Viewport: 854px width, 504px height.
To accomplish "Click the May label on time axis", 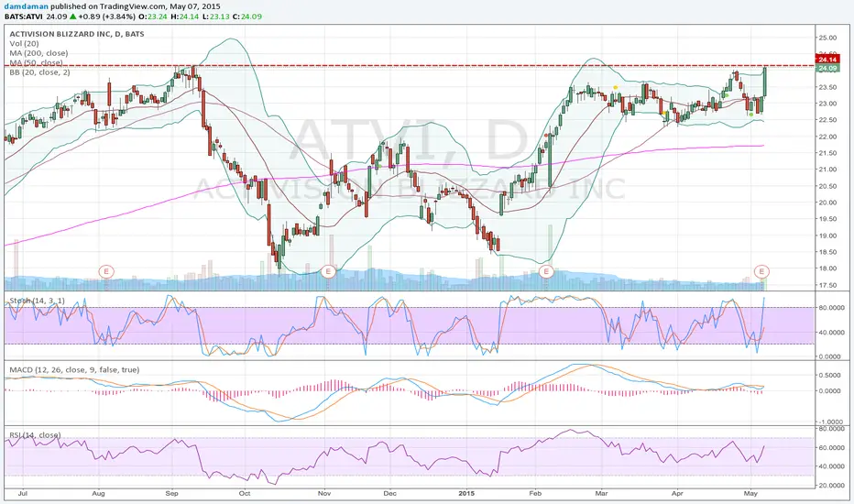I will point(751,494).
